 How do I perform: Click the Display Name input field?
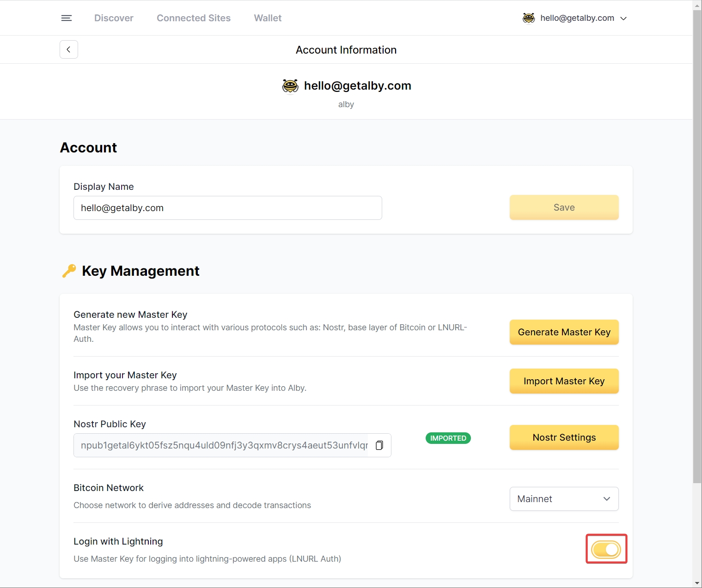227,208
